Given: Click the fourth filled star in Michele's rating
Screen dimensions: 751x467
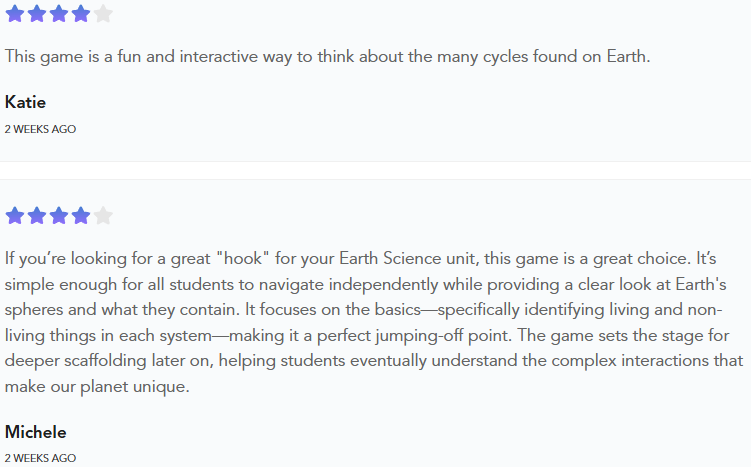Looking at the screenshot, I should 81,216.
